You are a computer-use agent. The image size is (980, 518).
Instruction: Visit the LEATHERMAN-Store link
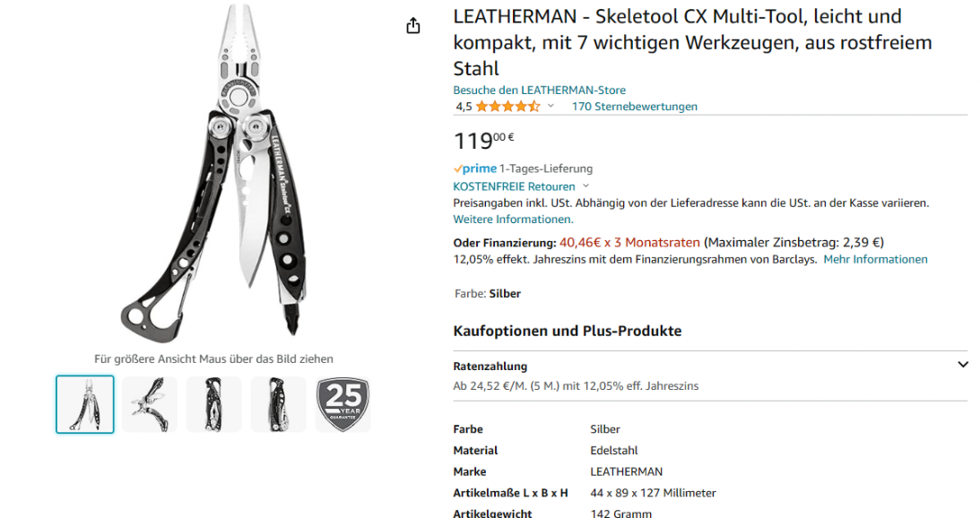[539, 91]
